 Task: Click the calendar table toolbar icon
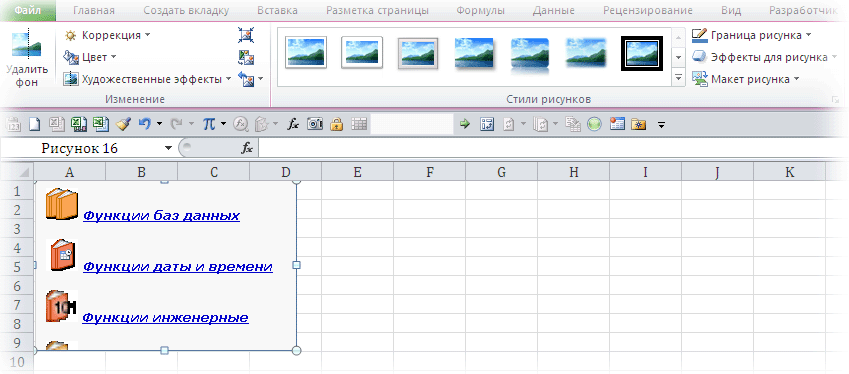(x=617, y=124)
